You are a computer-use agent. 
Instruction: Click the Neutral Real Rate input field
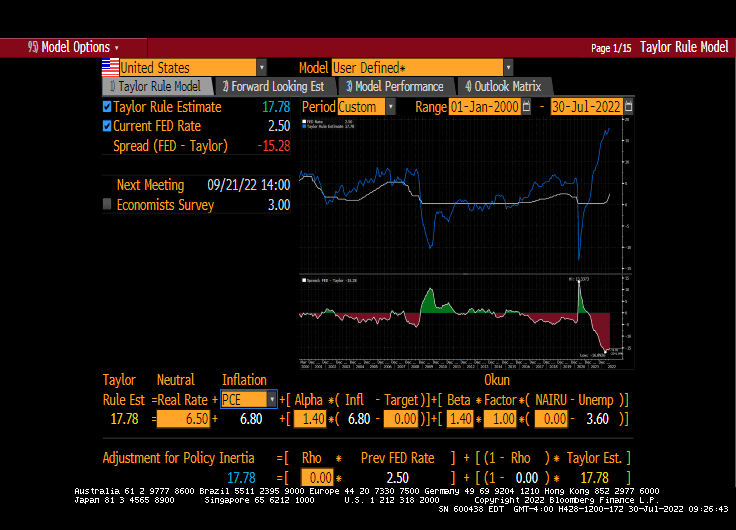(x=183, y=419)
